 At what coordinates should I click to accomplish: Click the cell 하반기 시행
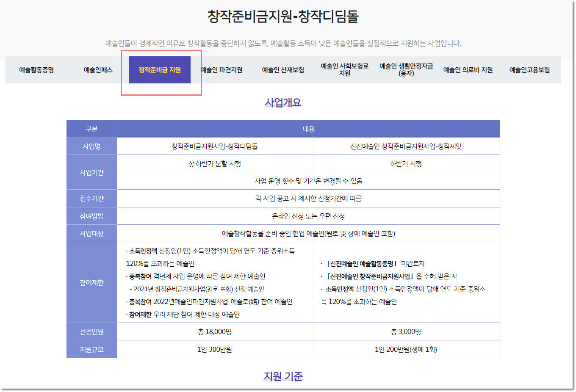406,164
